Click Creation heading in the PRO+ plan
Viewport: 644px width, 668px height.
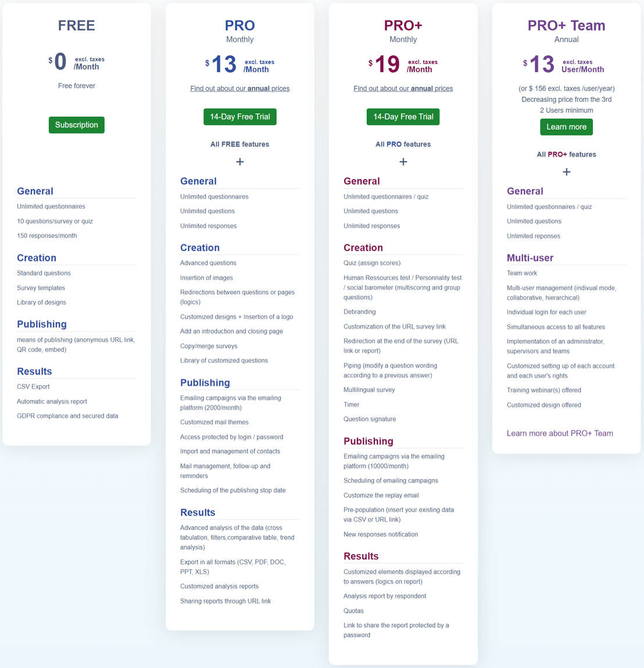tap(363, 248)
